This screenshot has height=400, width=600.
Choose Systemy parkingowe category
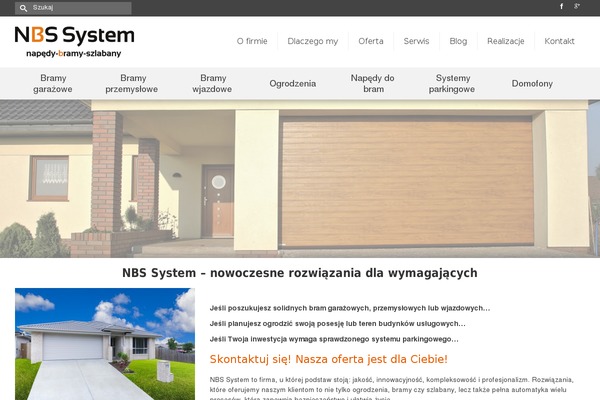point(453,83)
